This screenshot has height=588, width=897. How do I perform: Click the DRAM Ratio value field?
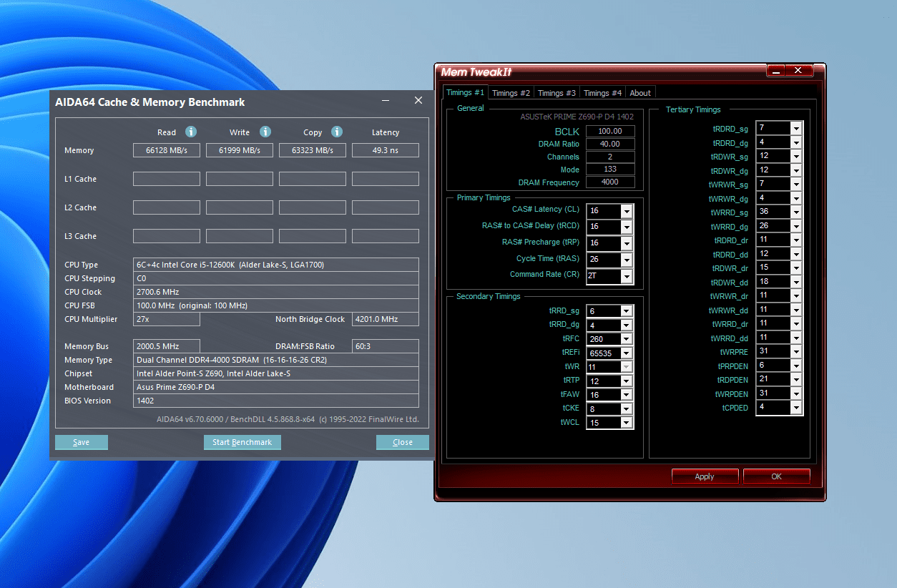(x=610, y=144)
